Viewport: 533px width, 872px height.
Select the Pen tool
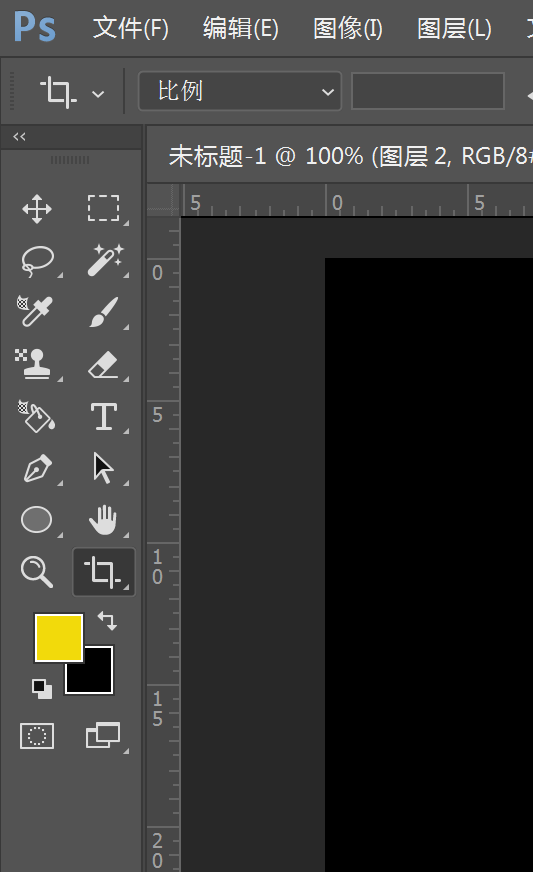point(37,468)
